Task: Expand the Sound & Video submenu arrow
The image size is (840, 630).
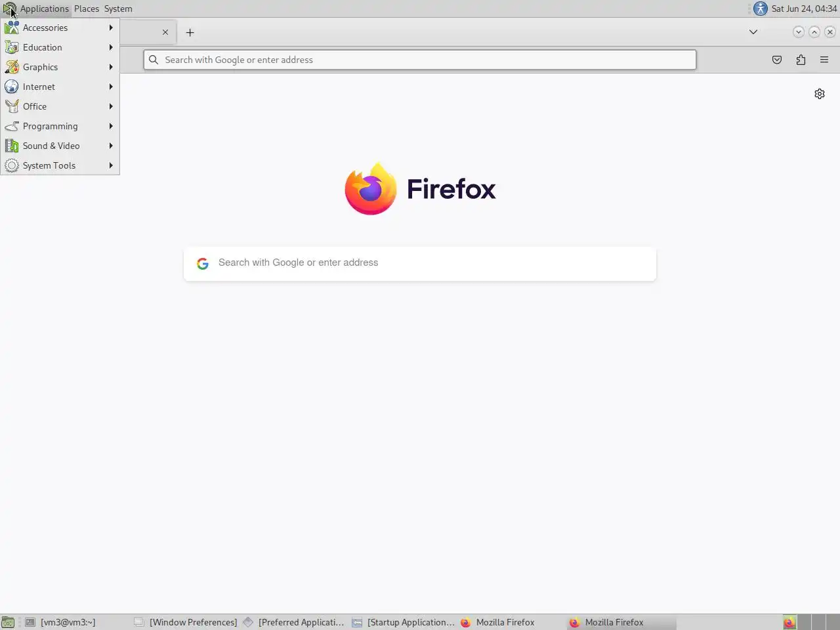Action: [x=111, y=146]
